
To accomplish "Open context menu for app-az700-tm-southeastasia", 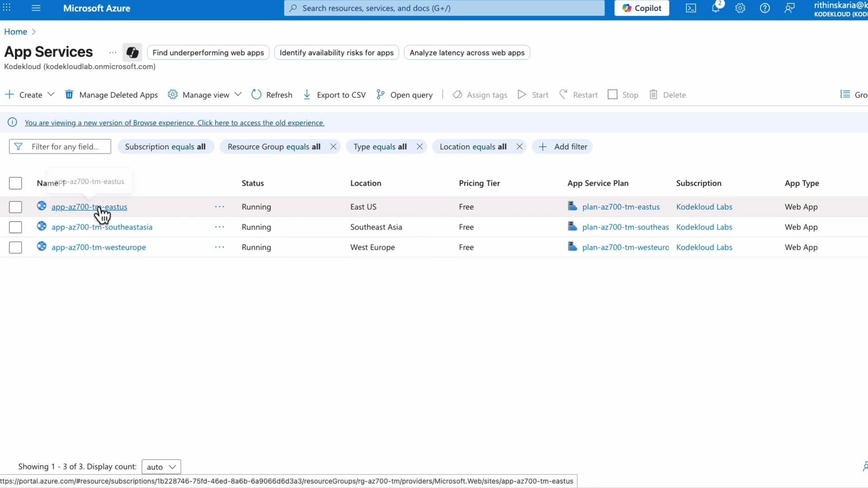I will click(x=220, y=227).
